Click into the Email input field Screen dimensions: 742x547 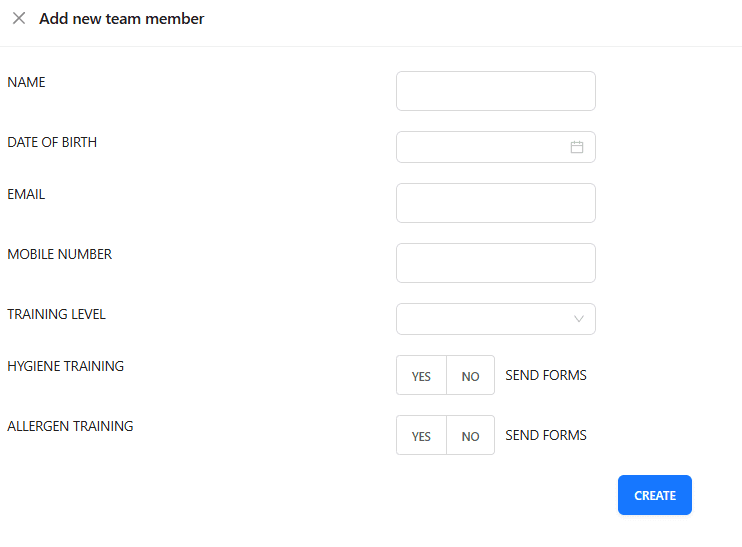coord(495,203)
